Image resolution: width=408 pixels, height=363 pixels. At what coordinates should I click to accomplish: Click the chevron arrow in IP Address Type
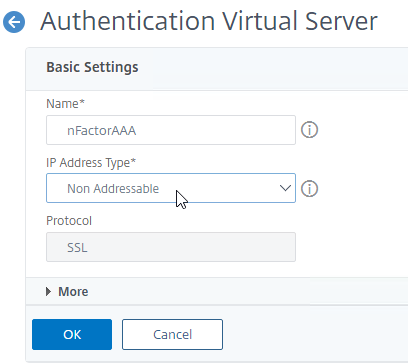click(x=285, y=188)
